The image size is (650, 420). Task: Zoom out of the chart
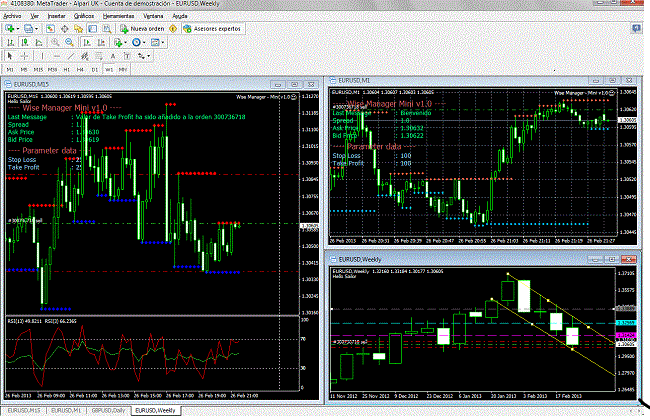click(69, 42)
